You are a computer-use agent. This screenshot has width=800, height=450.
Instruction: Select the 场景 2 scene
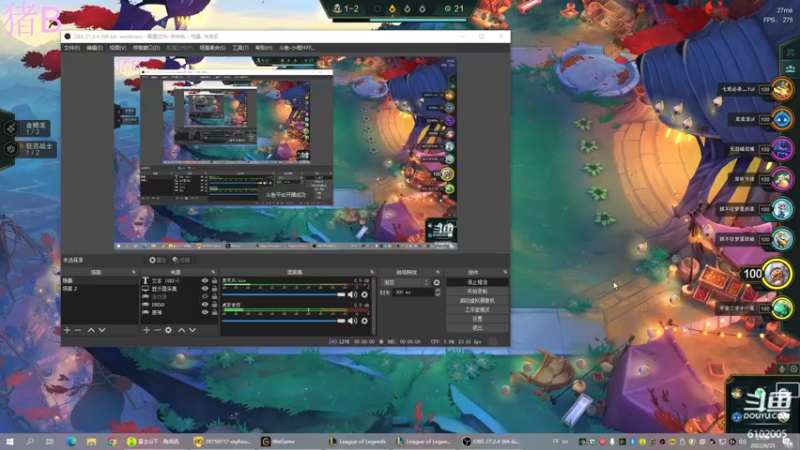(x=100, y=289)
